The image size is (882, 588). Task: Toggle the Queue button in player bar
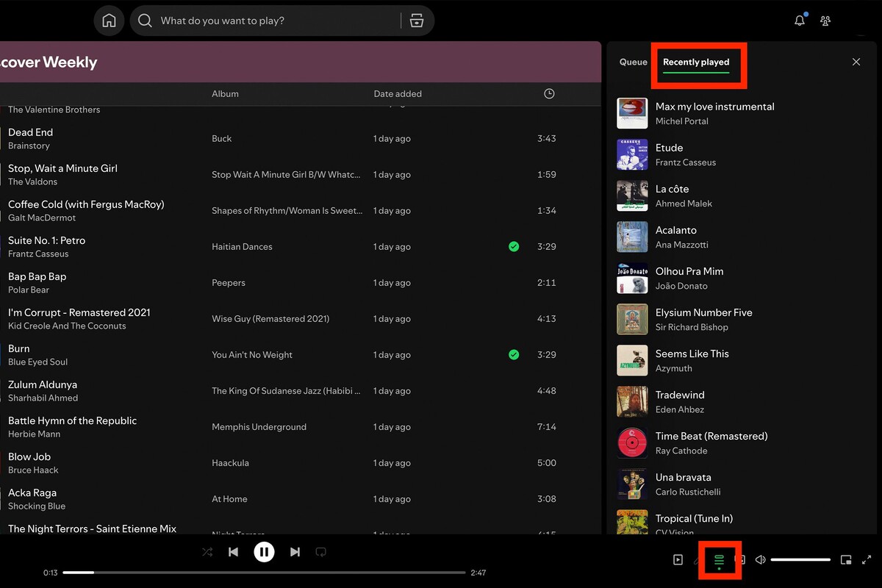(x=719, y=560)
